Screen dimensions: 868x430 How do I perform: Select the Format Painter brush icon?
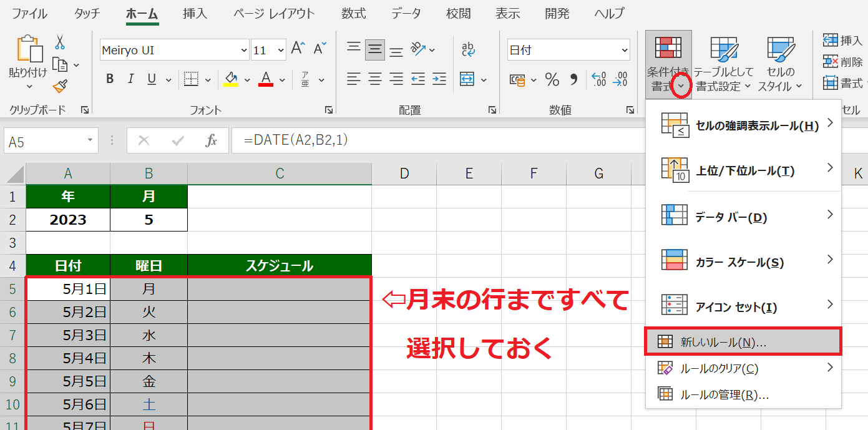coord(60,86)
